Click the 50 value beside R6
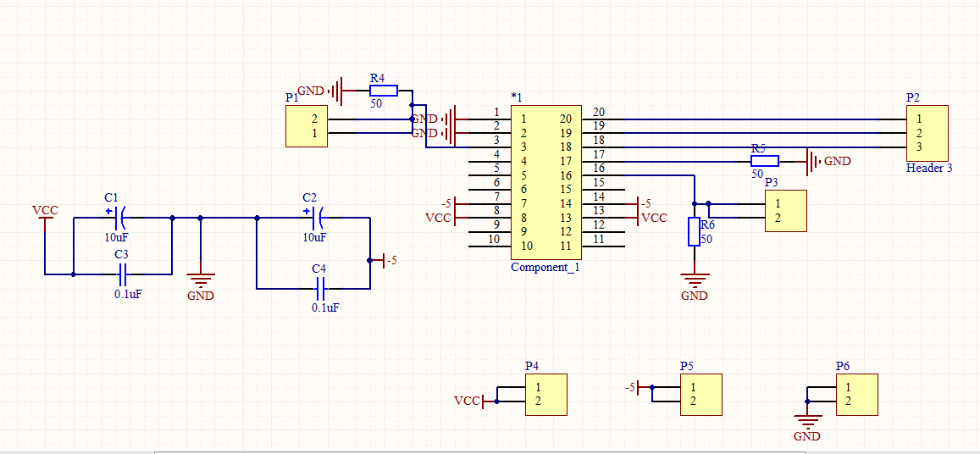Screen dimensions: 980x454 point(707,239)
